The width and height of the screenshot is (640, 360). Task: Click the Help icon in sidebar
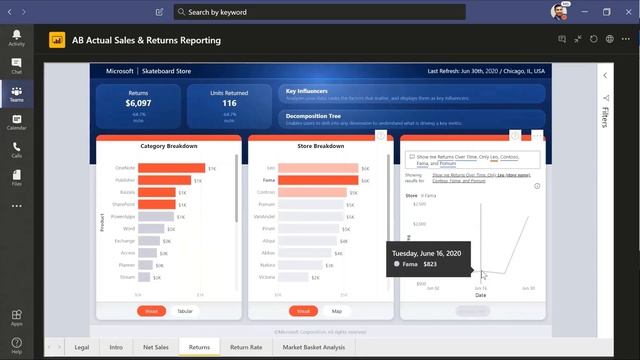[x=16, y=345]
